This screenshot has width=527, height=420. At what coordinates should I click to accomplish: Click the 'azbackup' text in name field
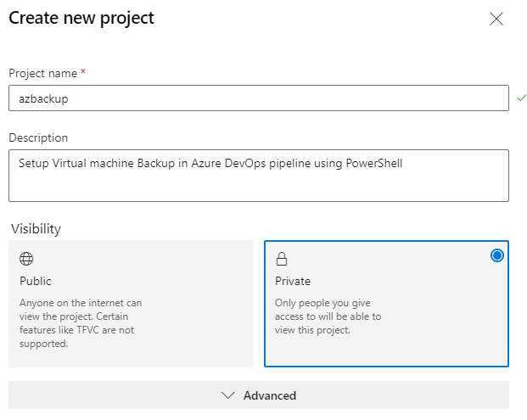click(43, 98)
